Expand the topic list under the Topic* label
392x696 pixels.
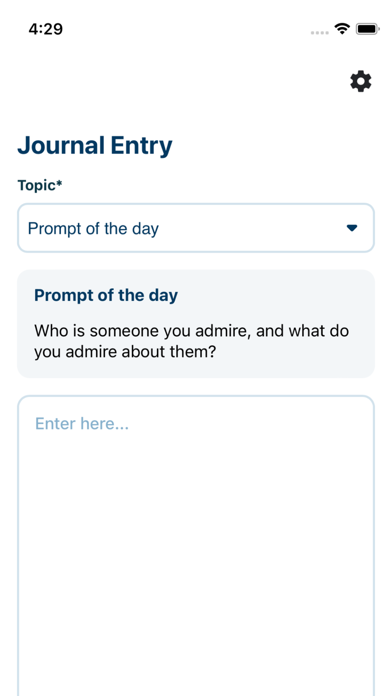coord(196,228)
